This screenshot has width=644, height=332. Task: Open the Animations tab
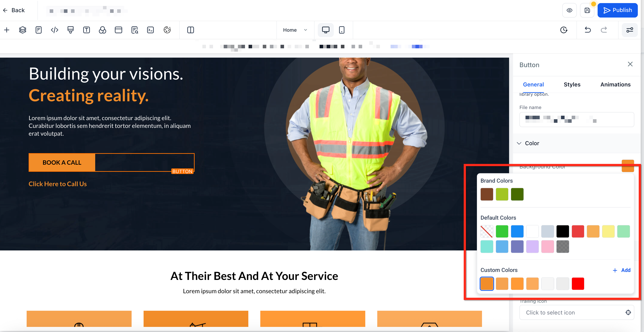pos(615,84)
